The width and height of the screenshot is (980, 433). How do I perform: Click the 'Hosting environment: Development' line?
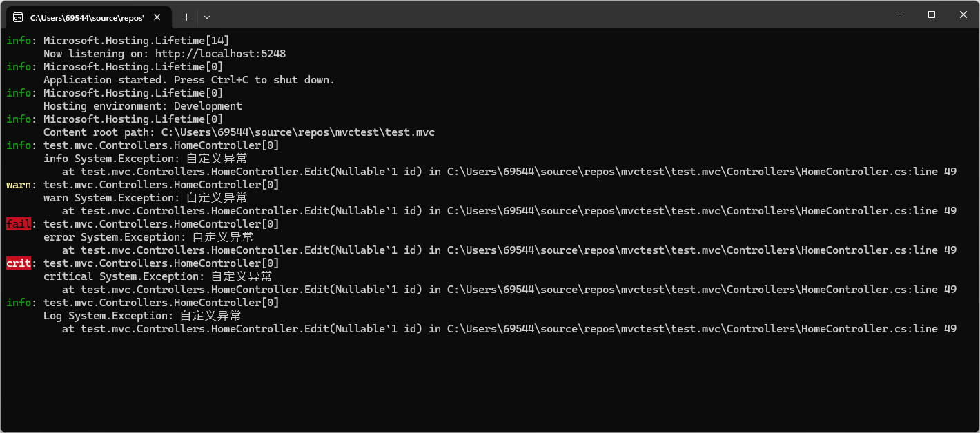click(142, 106)
